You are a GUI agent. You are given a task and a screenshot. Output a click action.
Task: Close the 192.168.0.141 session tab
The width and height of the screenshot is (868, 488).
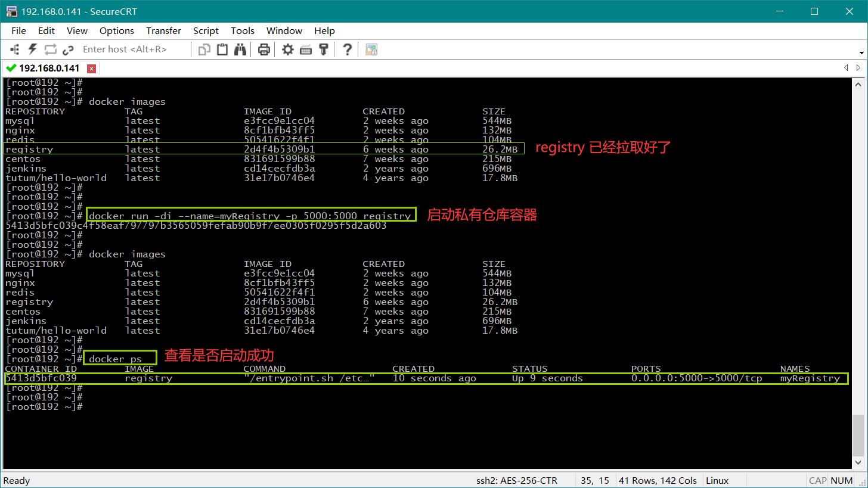[x=91, y=69]
